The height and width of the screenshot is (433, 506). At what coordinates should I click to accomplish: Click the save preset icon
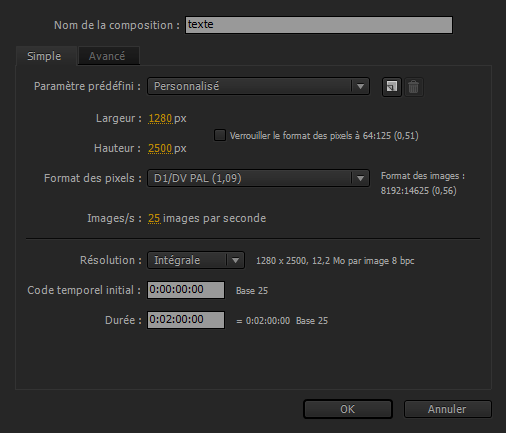click(x=392, y=87)
